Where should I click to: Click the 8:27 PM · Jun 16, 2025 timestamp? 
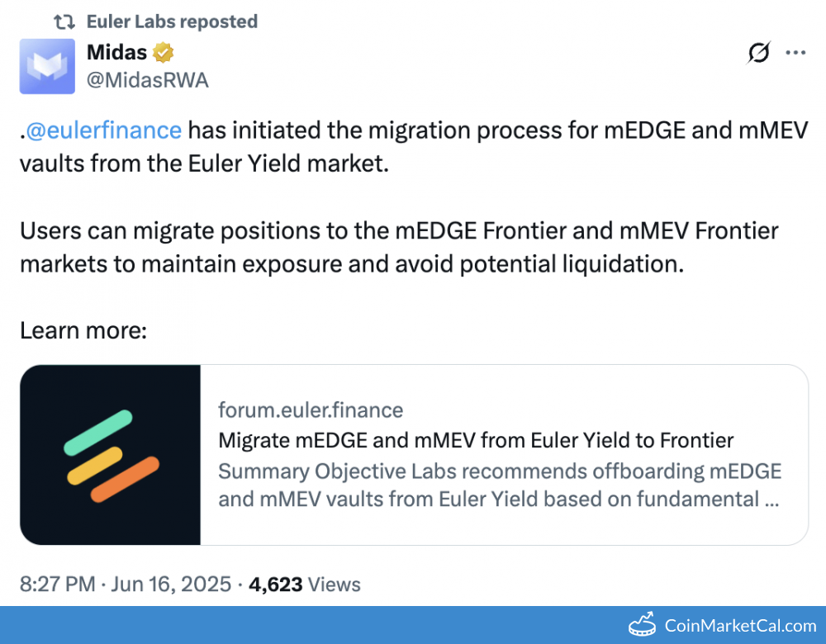(x=126, y=585)
